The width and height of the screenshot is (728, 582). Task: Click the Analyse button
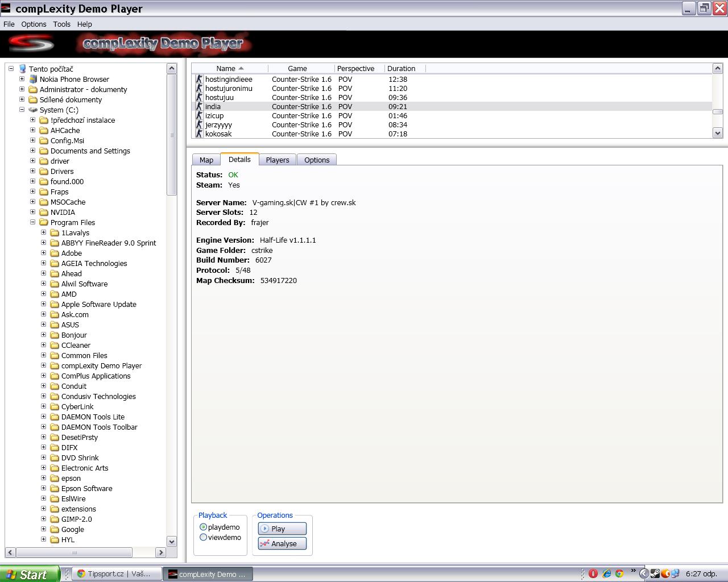point(282,543)
